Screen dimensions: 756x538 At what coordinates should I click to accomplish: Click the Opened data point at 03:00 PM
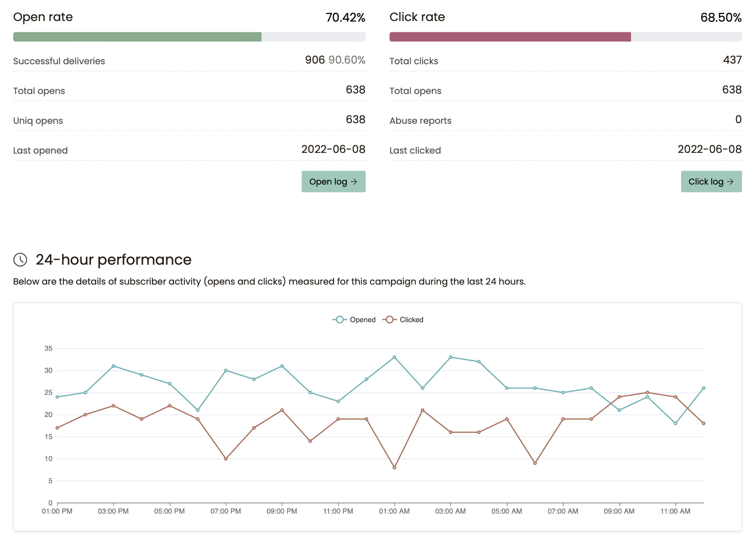(x=113, y=366)
